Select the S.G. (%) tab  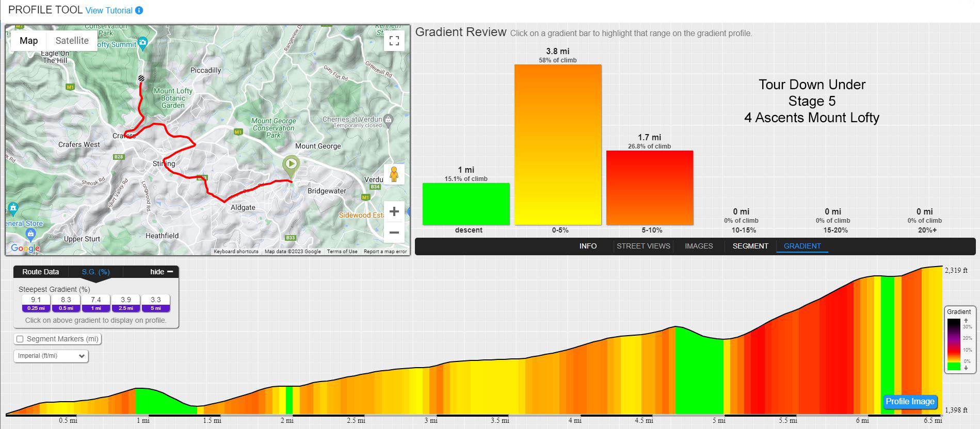[x=96, y=272]
